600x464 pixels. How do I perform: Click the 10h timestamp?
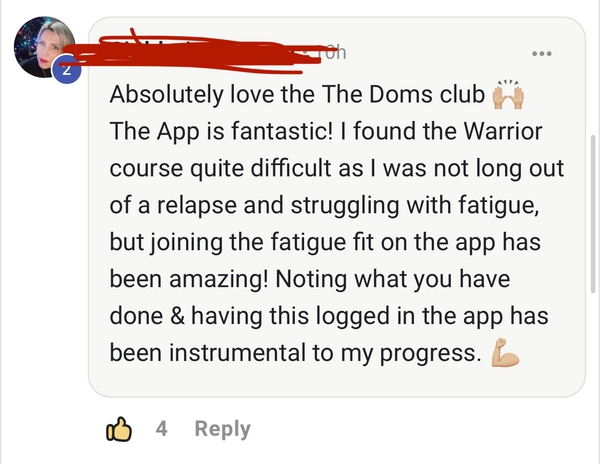332,53
